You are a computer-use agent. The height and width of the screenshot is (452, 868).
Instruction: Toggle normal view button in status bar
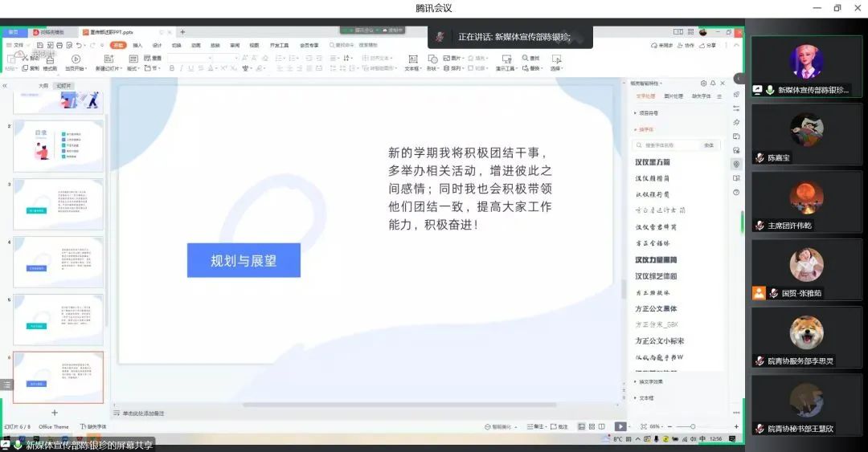(x=581, y=426)
